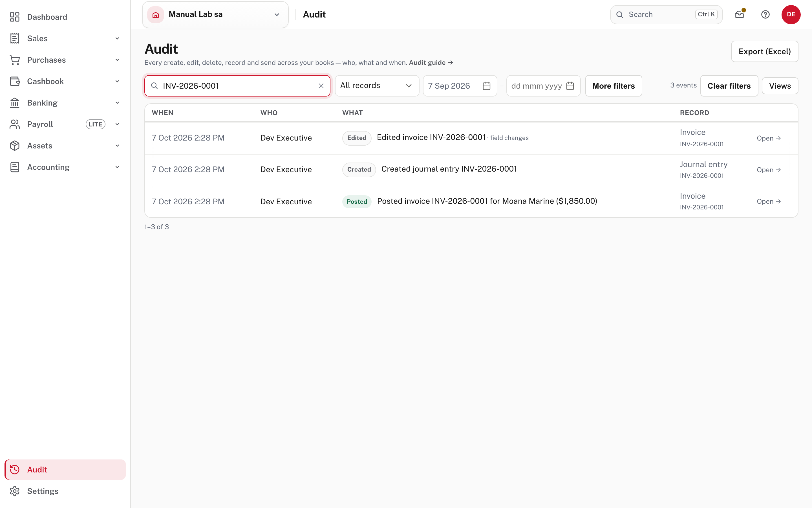Screen dimensions: 812x508
Task: Click the global Search box
Action: (666, 14)
